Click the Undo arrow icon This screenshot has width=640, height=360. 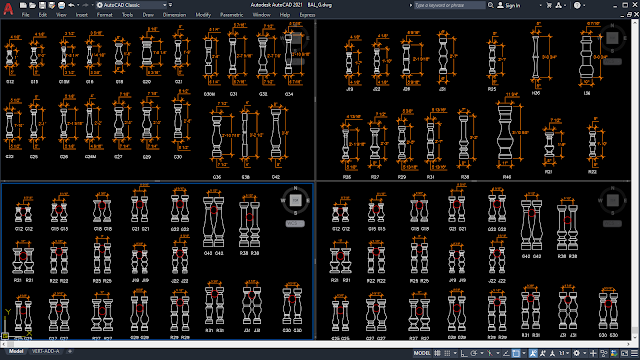(72, 5)
